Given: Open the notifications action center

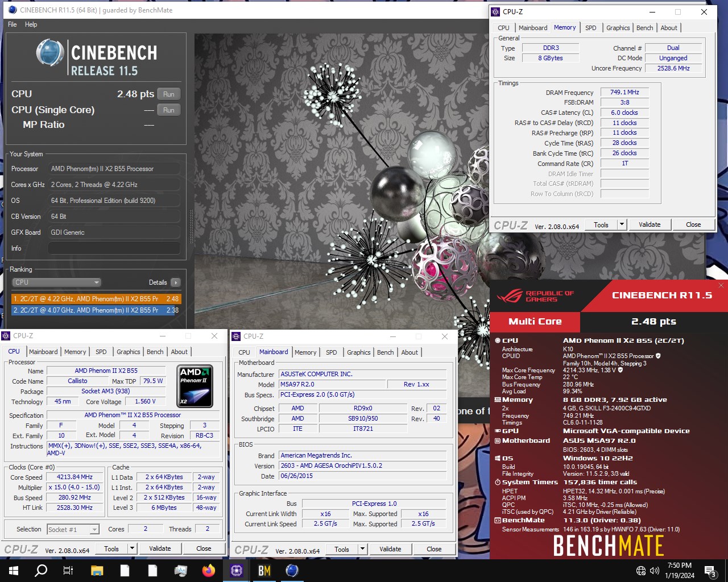Looking at the screenshot, I should pyautogui.click(x=710, y=571).
